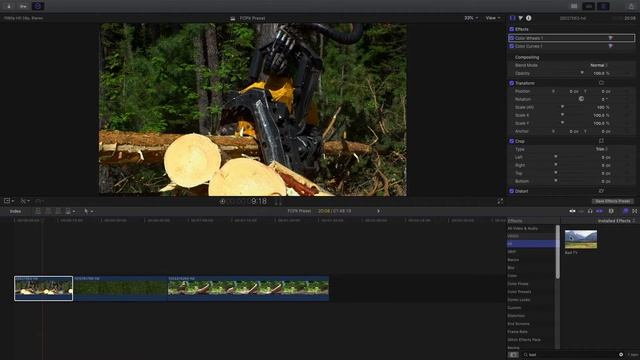Open the Crop Type Trim dropdown
Viewport: 640px width, 360px height.
tap(602, 149)
